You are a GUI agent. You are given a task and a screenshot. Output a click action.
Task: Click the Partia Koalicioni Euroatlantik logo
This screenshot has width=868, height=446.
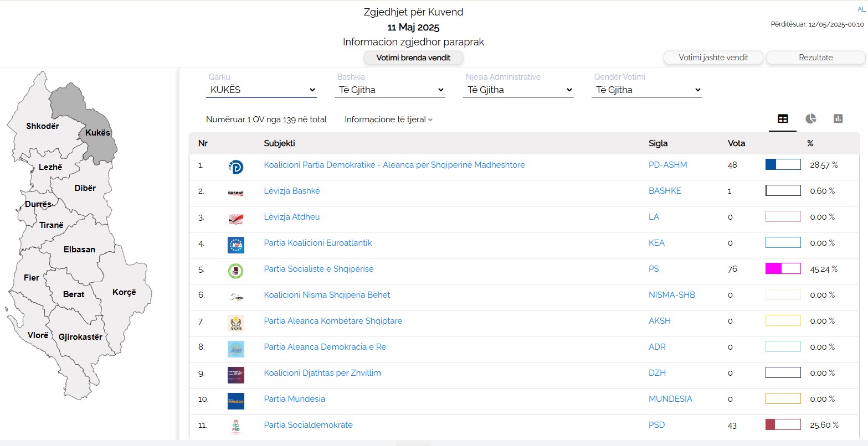coord(235,245)
